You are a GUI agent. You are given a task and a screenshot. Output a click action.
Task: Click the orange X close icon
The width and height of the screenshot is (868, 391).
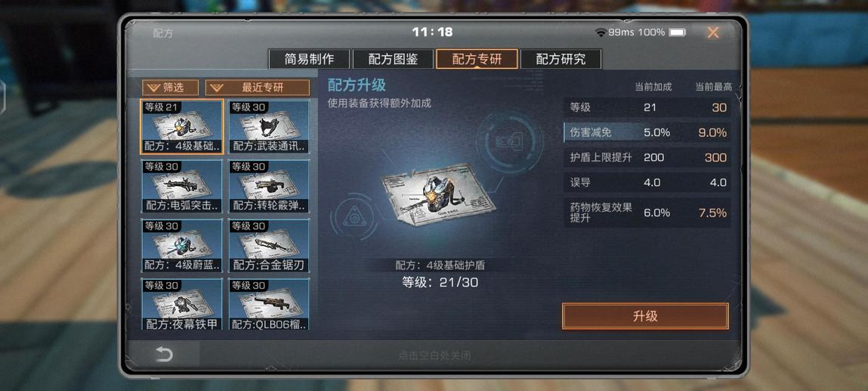coord(713,33)
